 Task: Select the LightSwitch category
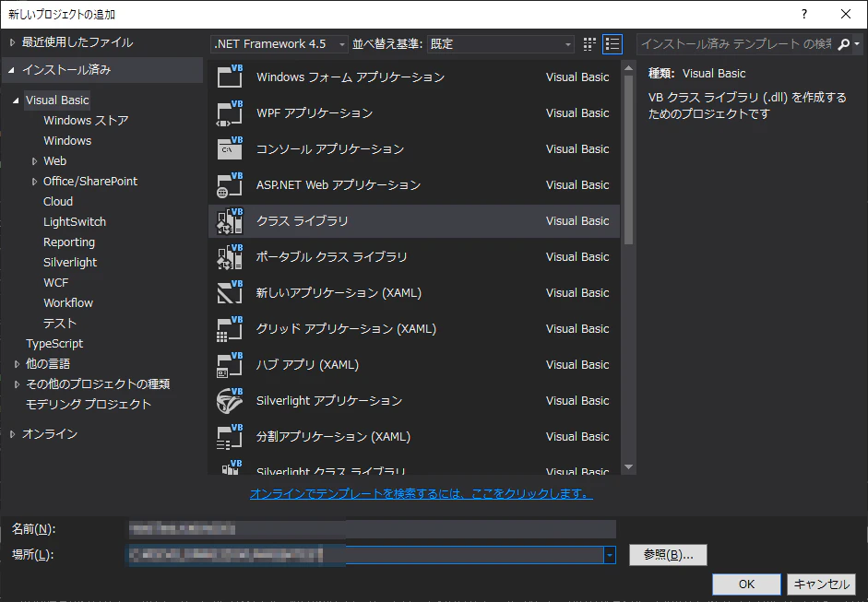pyautogui.click(x=75, y=222)
